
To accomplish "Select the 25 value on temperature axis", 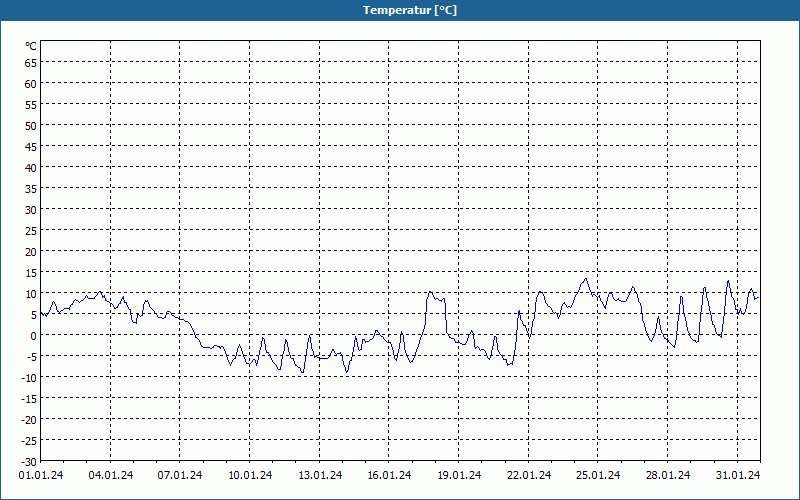I will click(31, 231).
